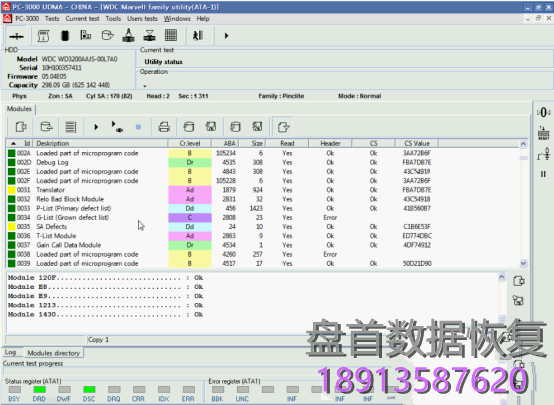Sort by the Description column header
554x405 pixels.
pyautogui.click(x=100, y=143)
